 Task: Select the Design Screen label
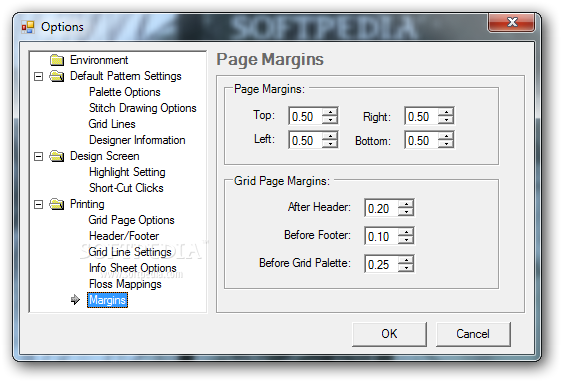[105, 156]
